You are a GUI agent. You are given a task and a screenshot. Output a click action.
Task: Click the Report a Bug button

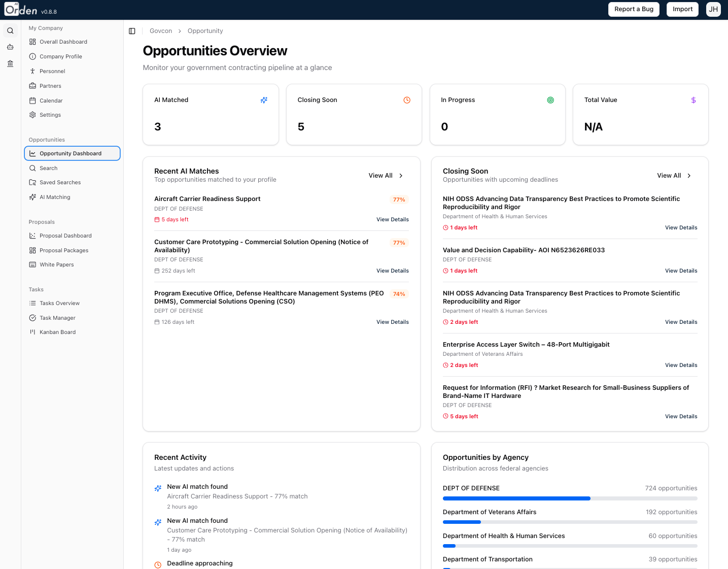click(x=634, y=9)
